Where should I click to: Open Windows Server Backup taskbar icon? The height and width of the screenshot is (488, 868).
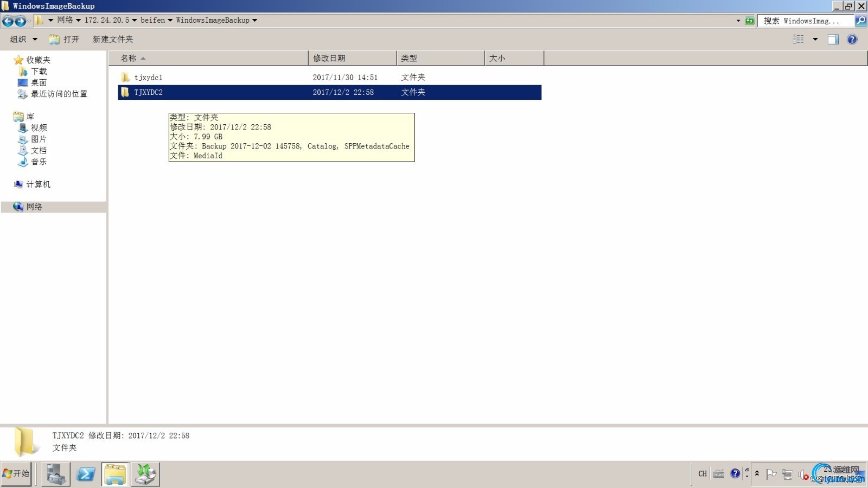click(145, 474)
